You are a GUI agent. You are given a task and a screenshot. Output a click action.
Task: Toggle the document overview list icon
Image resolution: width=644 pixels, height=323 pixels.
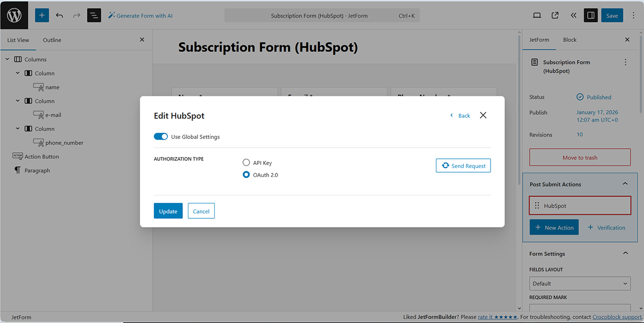pos(94,16)
